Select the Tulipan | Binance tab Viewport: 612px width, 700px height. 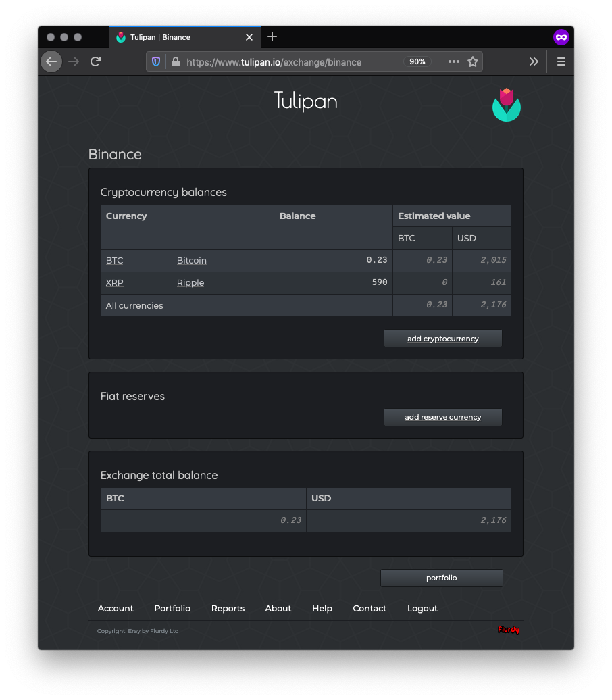click(x=185, y=37)
